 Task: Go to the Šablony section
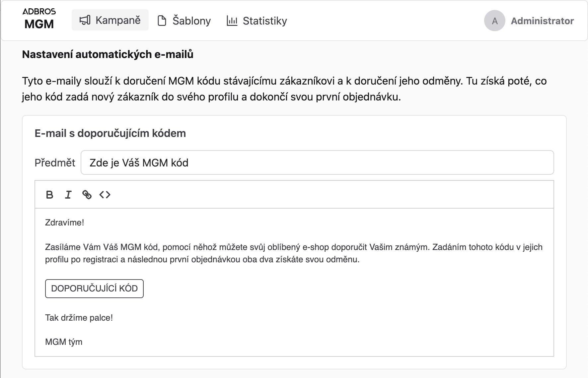tap(184, 21)
